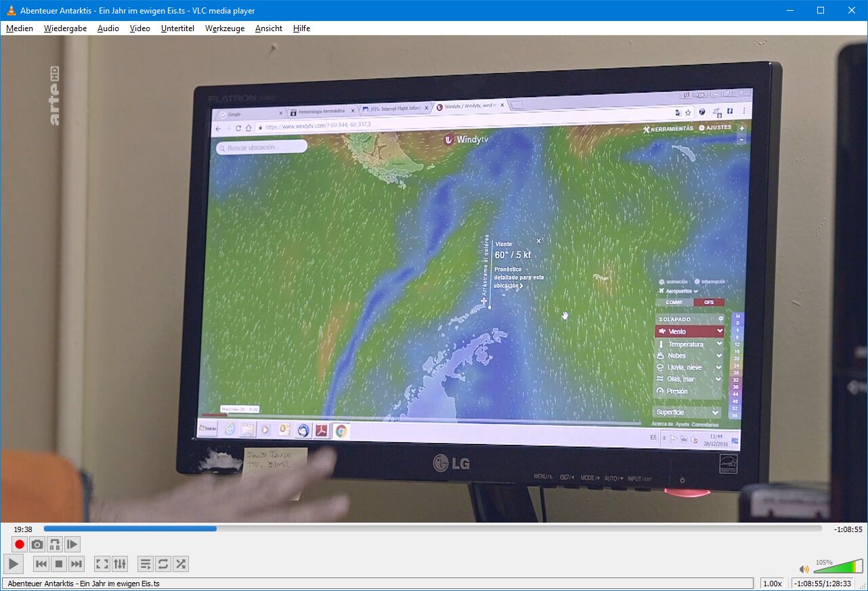Click the blue seek bar to change position
Image resolution: width=868 pixels, height=591 pixels.
pyautogui.click(x=433, y=529)
